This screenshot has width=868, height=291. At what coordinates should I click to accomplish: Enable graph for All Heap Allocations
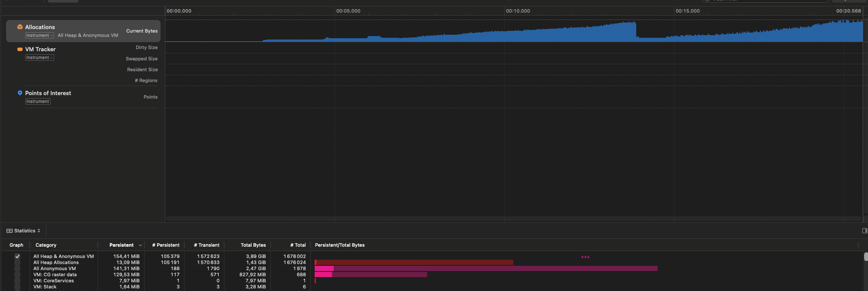17,262
